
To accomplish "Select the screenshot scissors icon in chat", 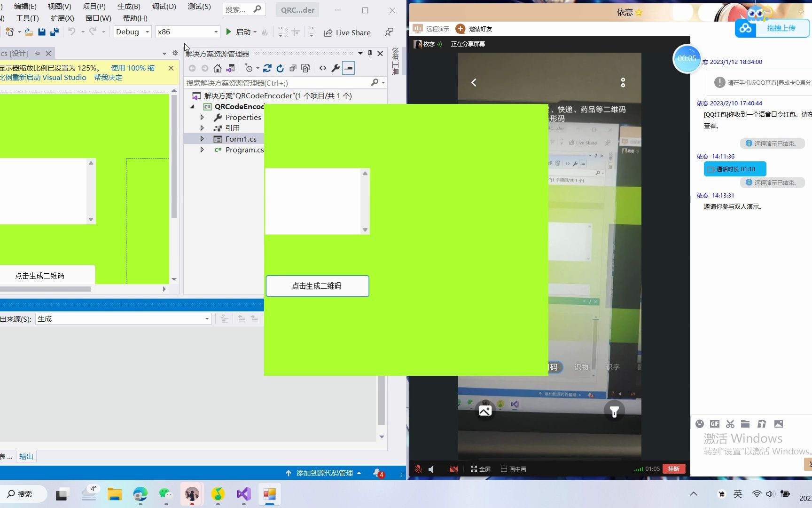I will [730, 423].
